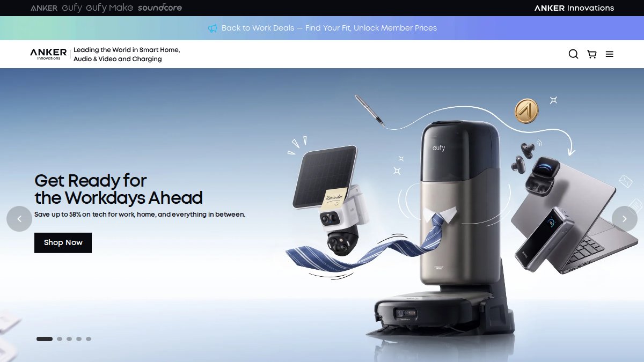Open the eufy Make brand link
The image size is (644, 362).
click(109, 8)
